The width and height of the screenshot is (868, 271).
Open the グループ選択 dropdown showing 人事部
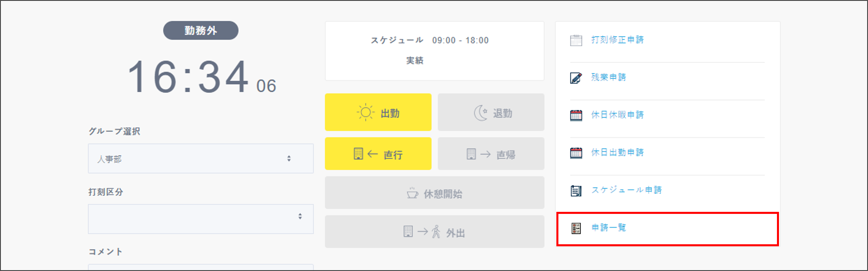201,158
